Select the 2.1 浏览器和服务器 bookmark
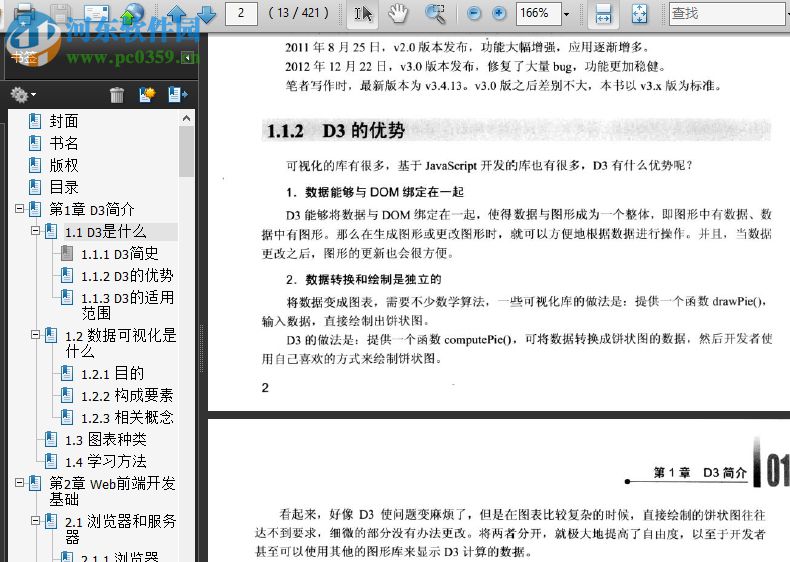This screenshot has width=790, height=562. point(120,529)
